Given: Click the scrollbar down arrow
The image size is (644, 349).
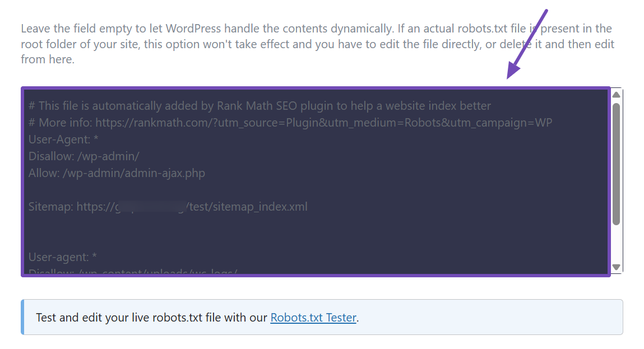Looking at the screenshot, I should pos(617,267).
